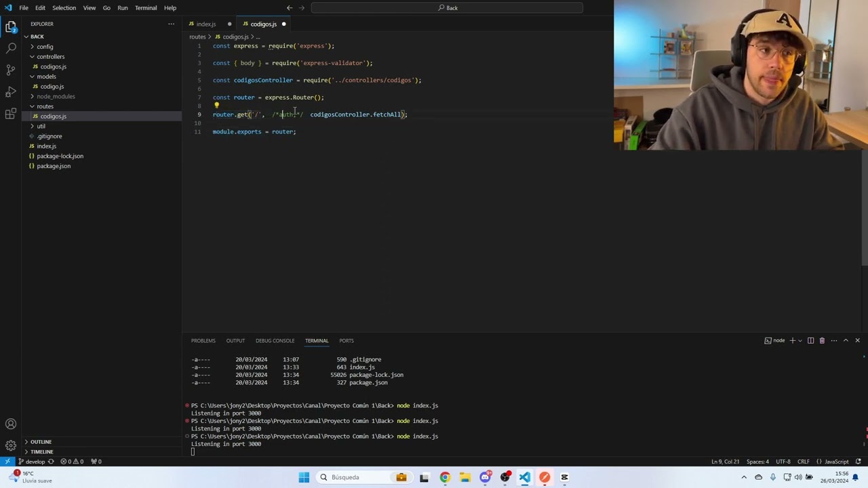Split the terminal panel
This screenshot has width=868, height=488.
[810, 340]
